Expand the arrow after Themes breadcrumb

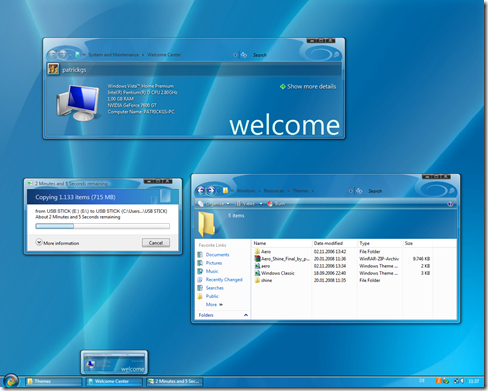coord(313,191)
